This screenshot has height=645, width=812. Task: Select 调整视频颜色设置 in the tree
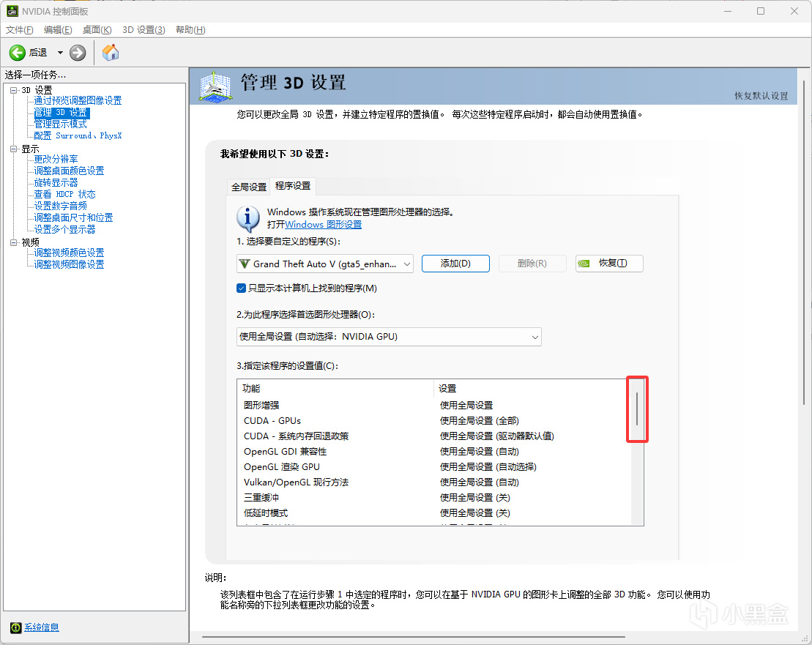coord(69,253)
